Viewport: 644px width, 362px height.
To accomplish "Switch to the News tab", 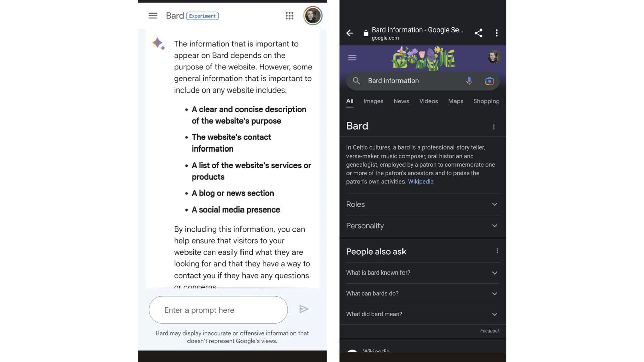I will point(401,101).
